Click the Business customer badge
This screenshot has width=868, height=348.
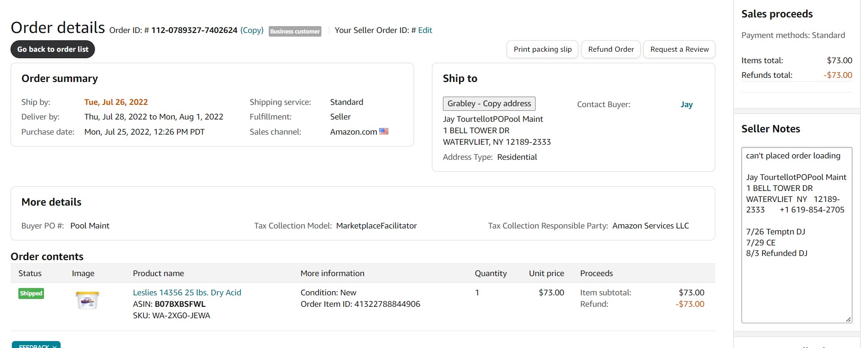(295, 31)
